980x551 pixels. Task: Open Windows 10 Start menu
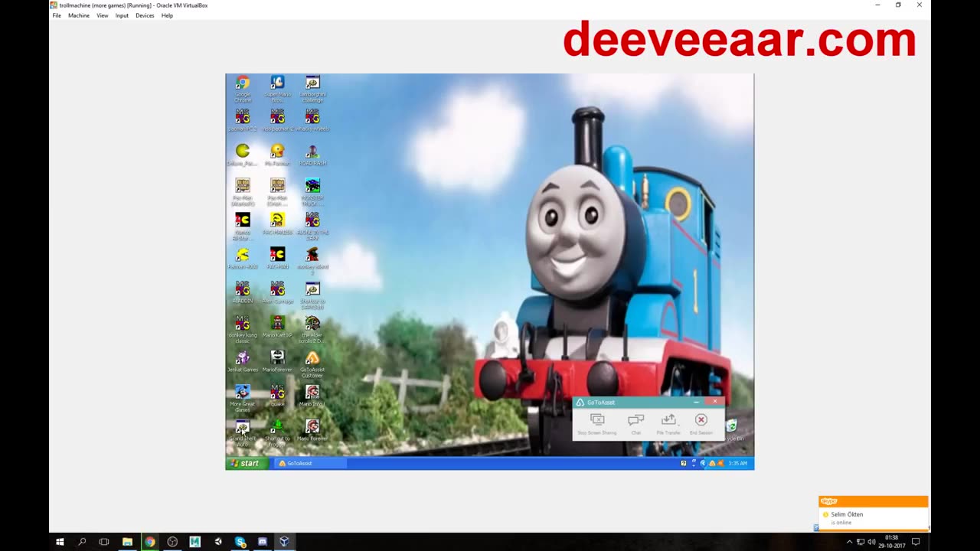coord(60,542)
